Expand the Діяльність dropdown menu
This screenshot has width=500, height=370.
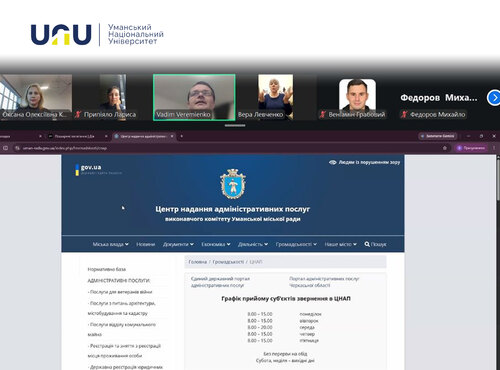(x=253, y=244)
